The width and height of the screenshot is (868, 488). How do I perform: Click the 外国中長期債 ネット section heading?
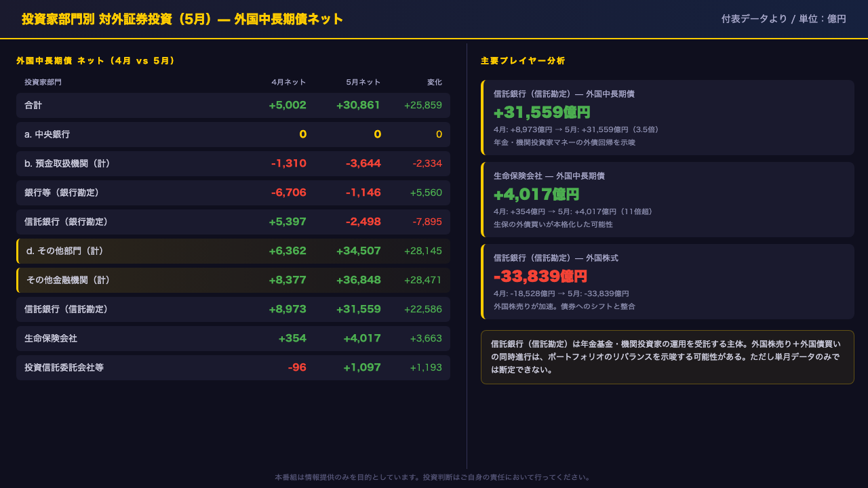(96, 61)
